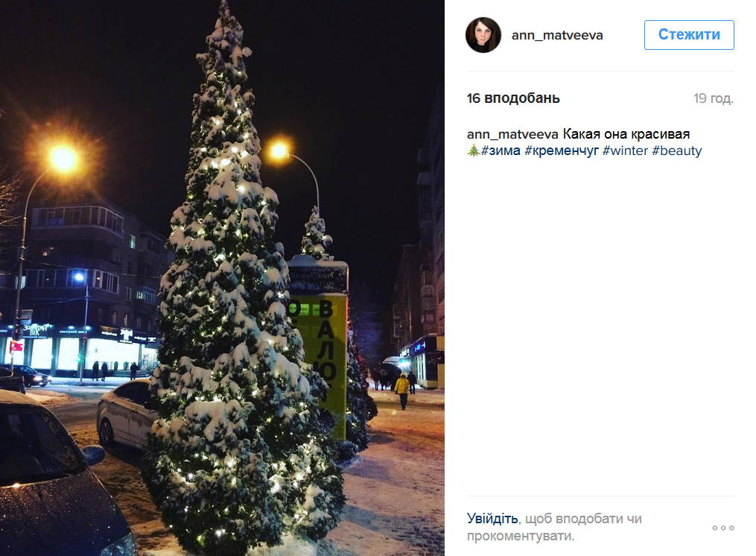Open the #кременчуг hashtag
This screenshot has width=756, height=556.
(561, 151)
